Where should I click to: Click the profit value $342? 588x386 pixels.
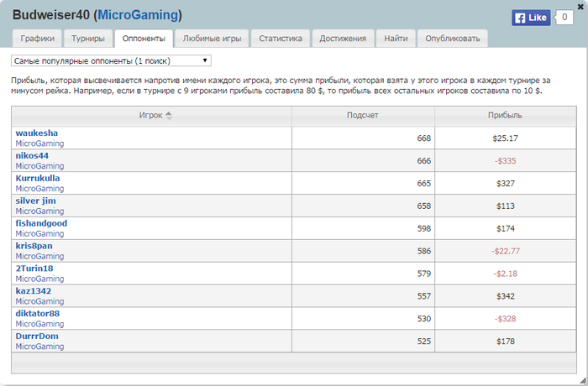tap(506, 296)
